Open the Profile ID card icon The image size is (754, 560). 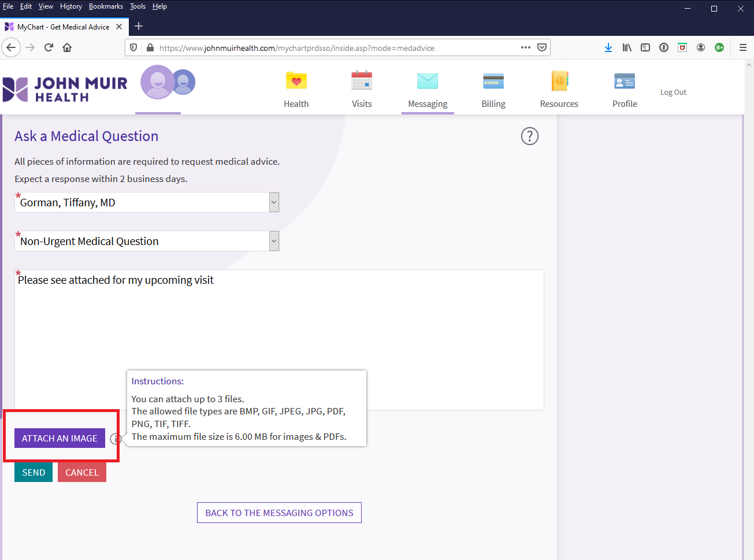[x=624, y=81]
